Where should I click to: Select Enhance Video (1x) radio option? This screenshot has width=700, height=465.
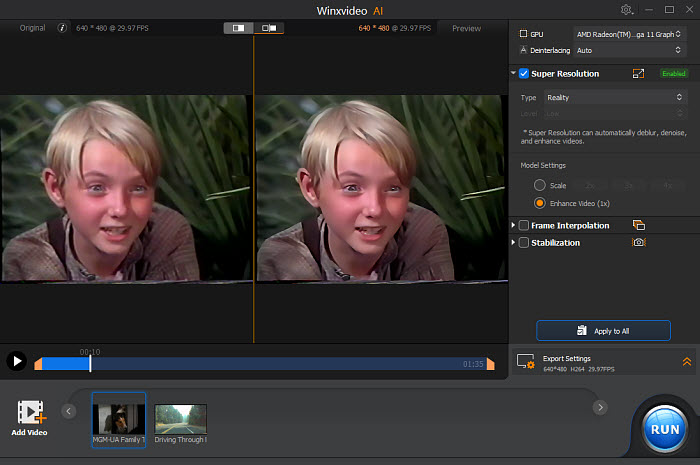[x=540, y=203]
